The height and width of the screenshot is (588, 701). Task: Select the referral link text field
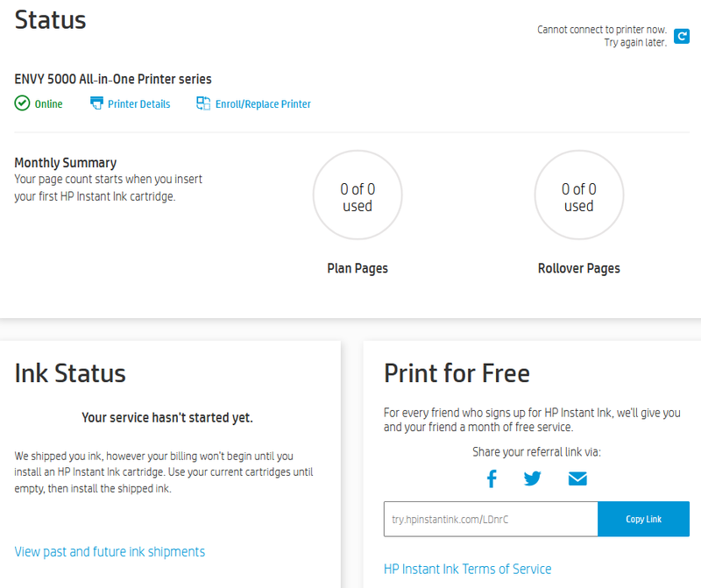click(x=491, y=519)
